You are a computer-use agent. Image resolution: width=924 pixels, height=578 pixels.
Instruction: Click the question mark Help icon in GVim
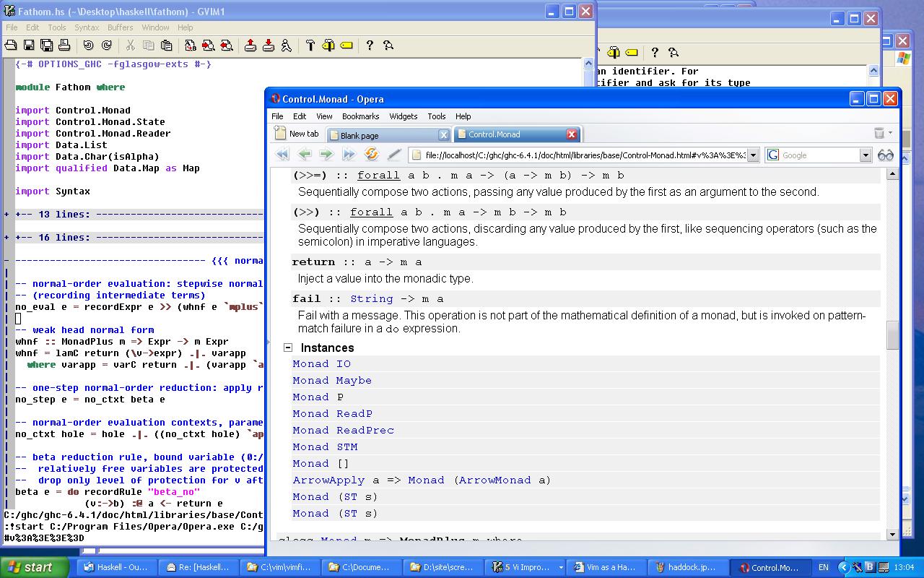coord(370,46)
